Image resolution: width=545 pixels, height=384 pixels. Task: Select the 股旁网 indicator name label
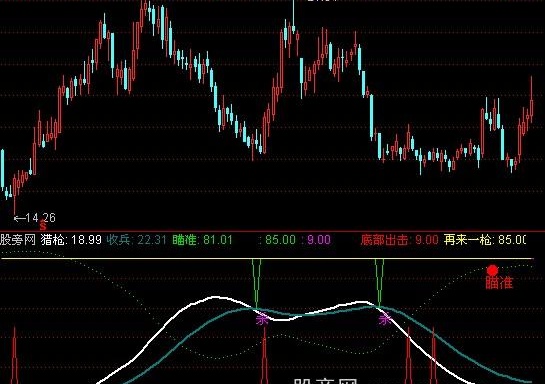click(18, 239)
